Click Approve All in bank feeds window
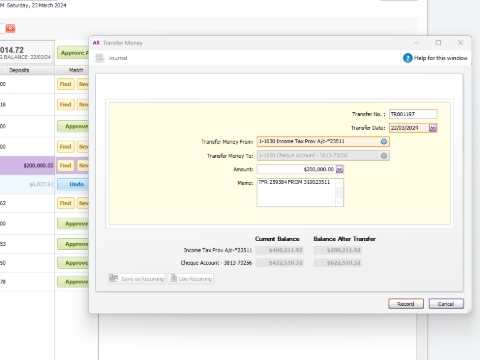The image size is (480, 360). pyautogui.click(x=73, y=53)
